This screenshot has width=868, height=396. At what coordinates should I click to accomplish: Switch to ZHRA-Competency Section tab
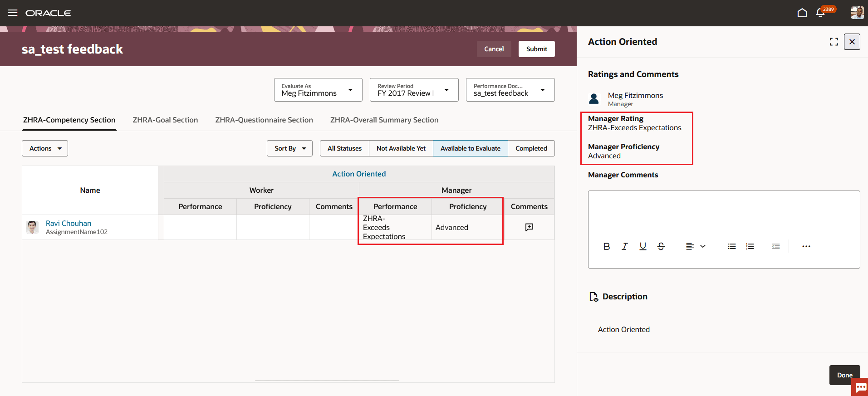coord(69,120)
